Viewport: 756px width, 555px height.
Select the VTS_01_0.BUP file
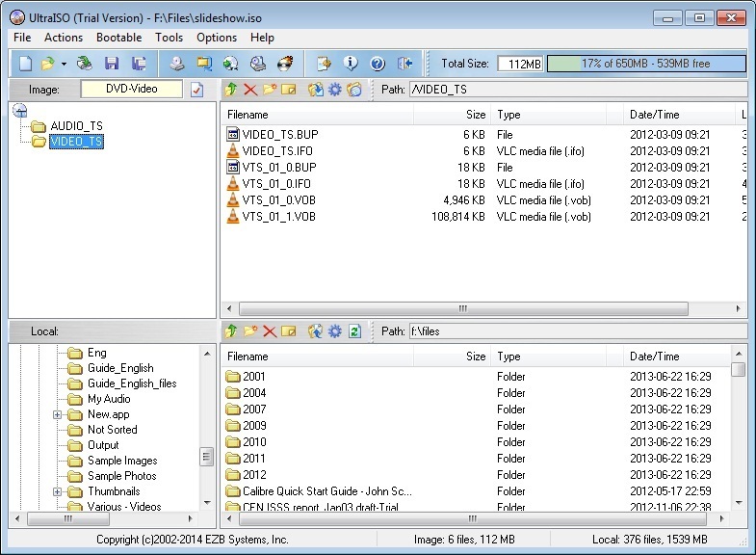pyautogui.click(x=279, y=168)
